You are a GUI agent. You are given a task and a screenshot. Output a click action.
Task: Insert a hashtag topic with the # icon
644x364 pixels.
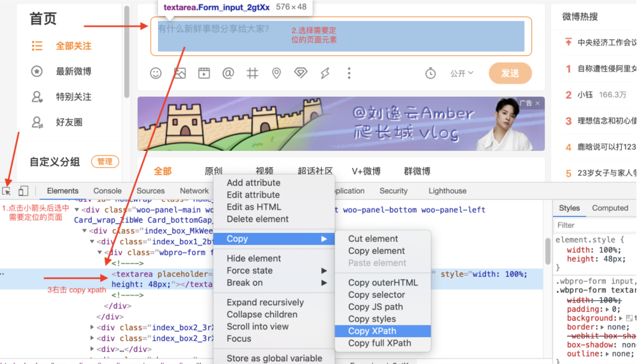[252, 73]
